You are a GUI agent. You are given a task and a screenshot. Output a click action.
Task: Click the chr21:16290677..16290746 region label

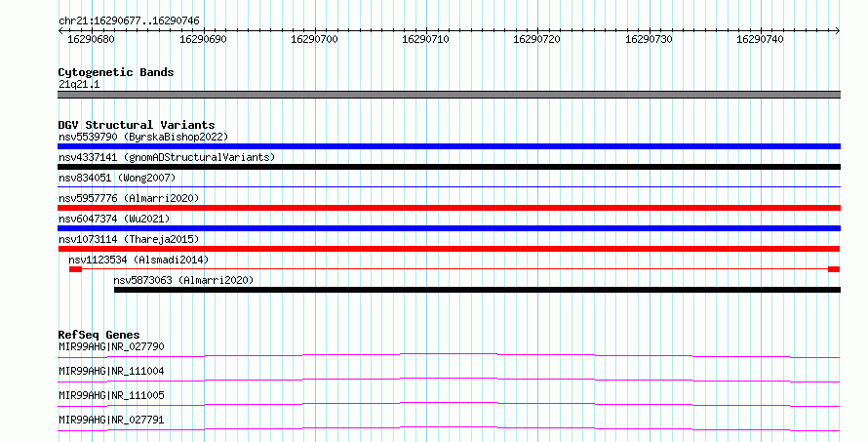[129, 20]
